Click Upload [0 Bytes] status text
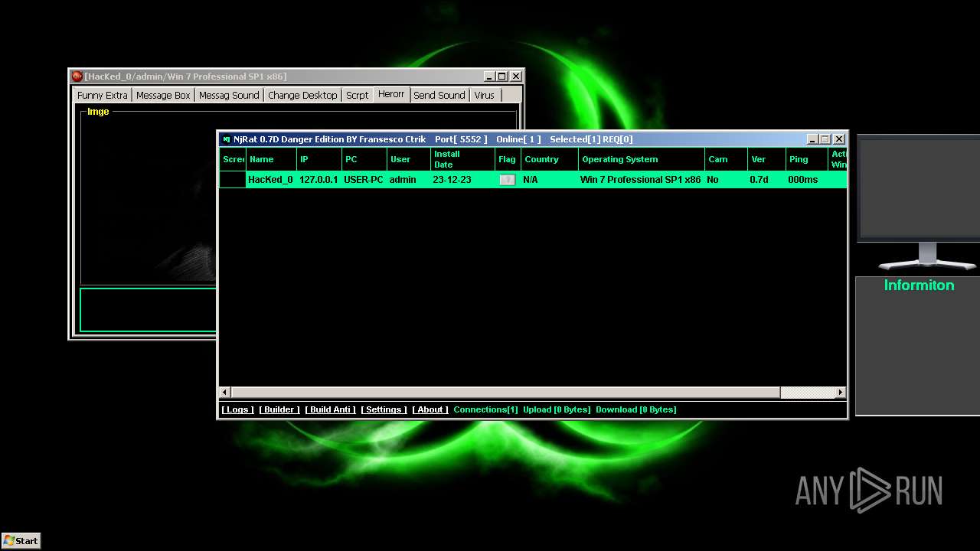The image size is (980, 551). pyautogui.click(x=557, y=409)
